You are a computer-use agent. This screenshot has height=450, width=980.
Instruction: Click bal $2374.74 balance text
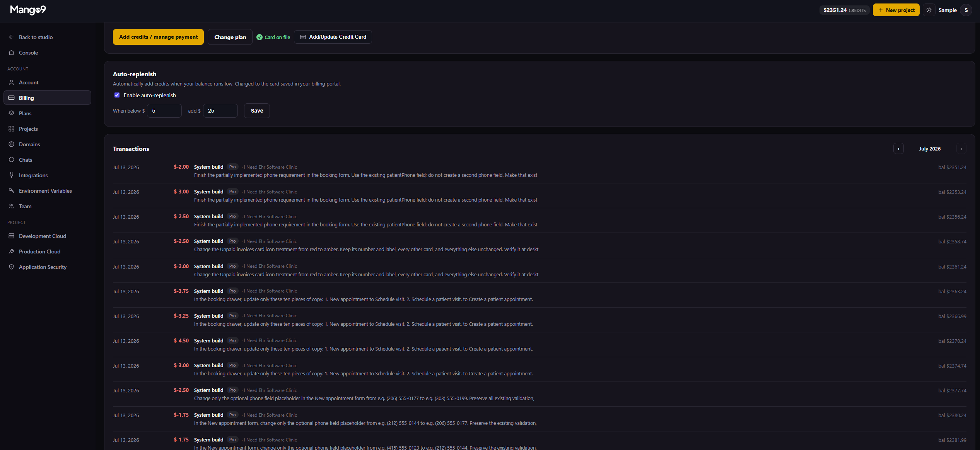952,366
